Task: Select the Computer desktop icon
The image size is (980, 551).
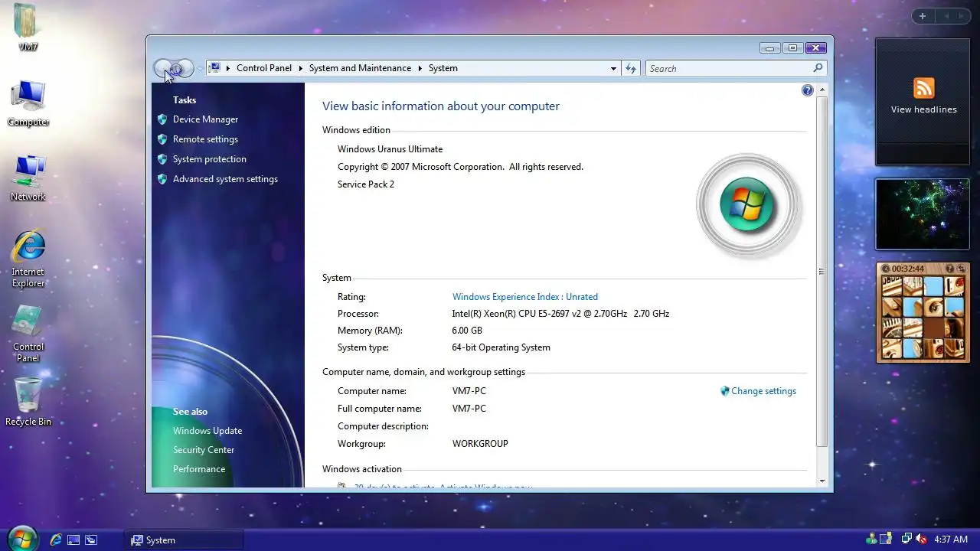Action: coord(28,103)
